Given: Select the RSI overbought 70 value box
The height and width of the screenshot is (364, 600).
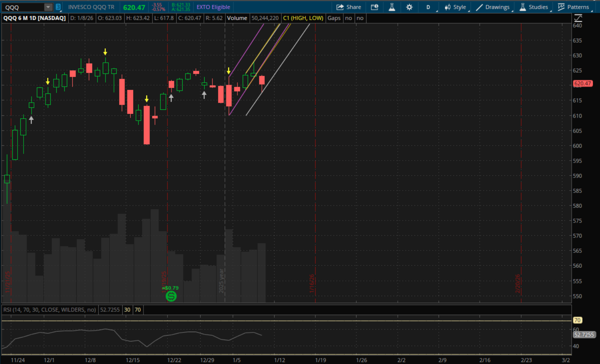Looking at the screenshot, I should (x=138, y=310).
